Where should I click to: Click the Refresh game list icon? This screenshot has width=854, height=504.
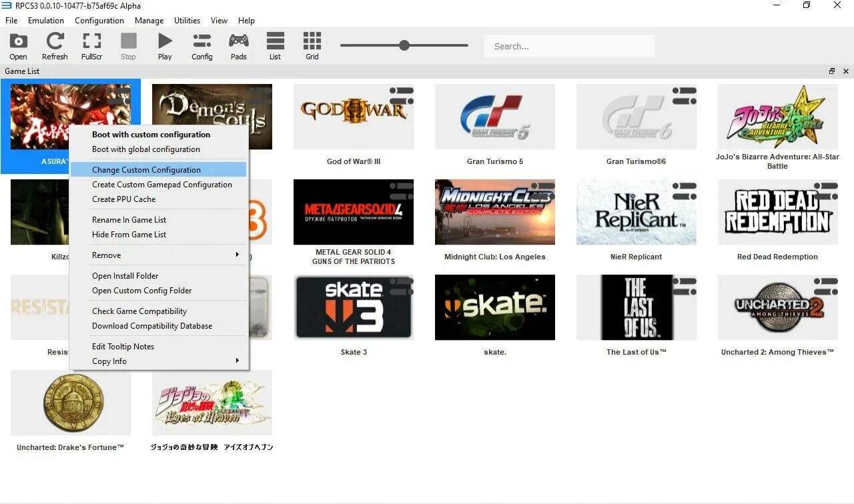coord(55,41)
